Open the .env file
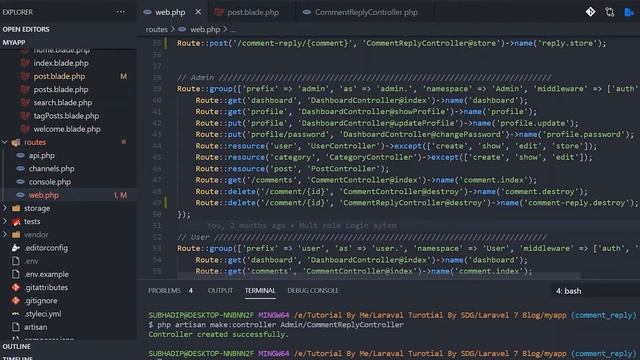 click(x=31, y=261)
